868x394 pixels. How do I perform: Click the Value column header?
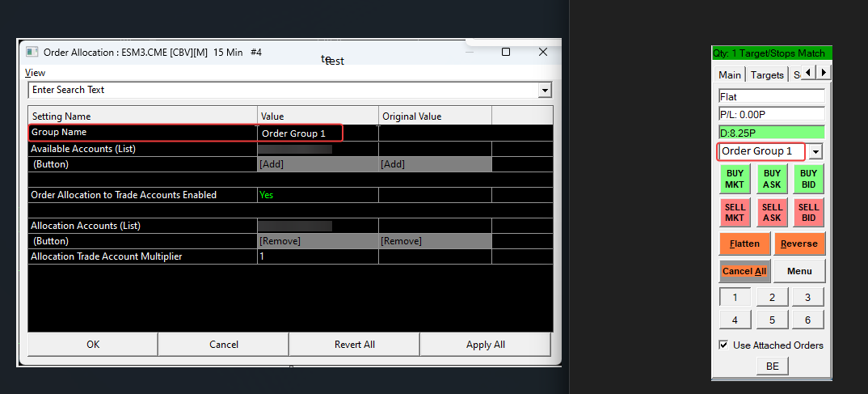pyautogui.click(x=318, y=117)
